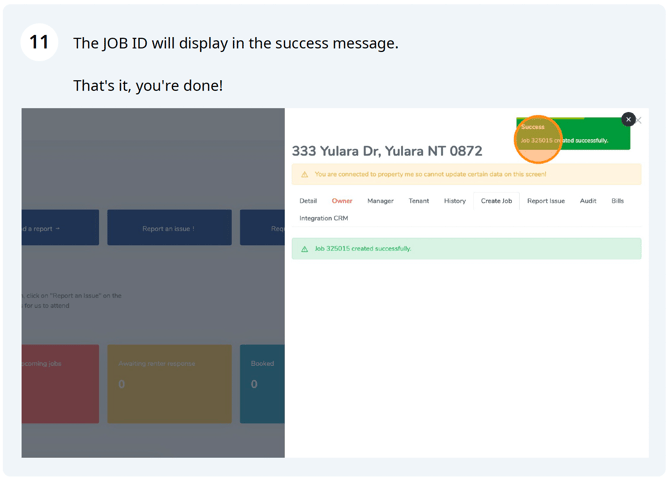Click the warning icon in the yellow banner

point(305,174)
